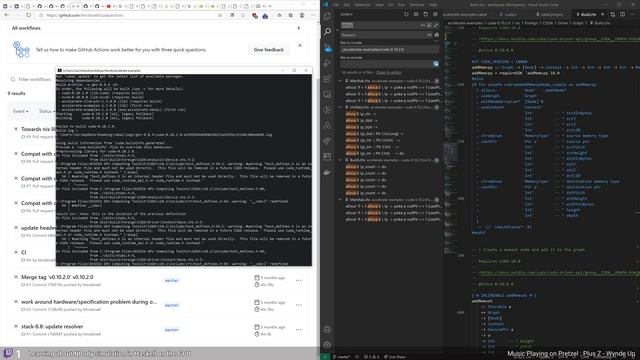
Task: Click the Replace All icon beside the Replace field
Action: click(437, 35)
